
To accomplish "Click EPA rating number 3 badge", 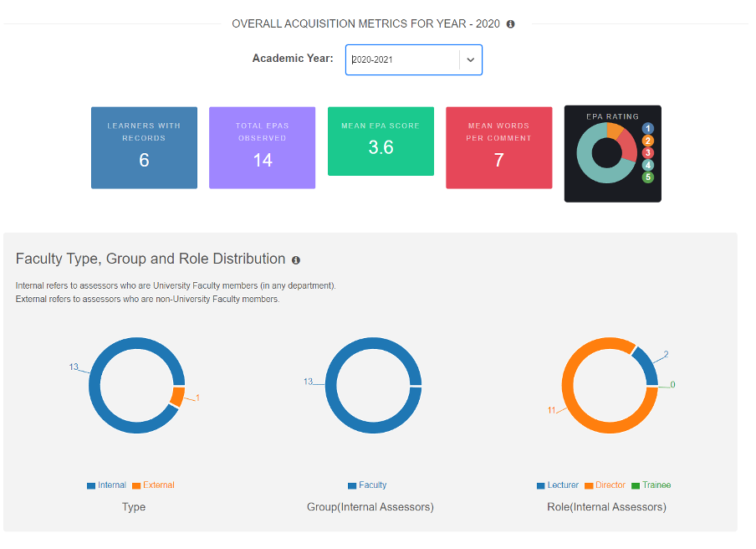I will click(x=647, y=152).
